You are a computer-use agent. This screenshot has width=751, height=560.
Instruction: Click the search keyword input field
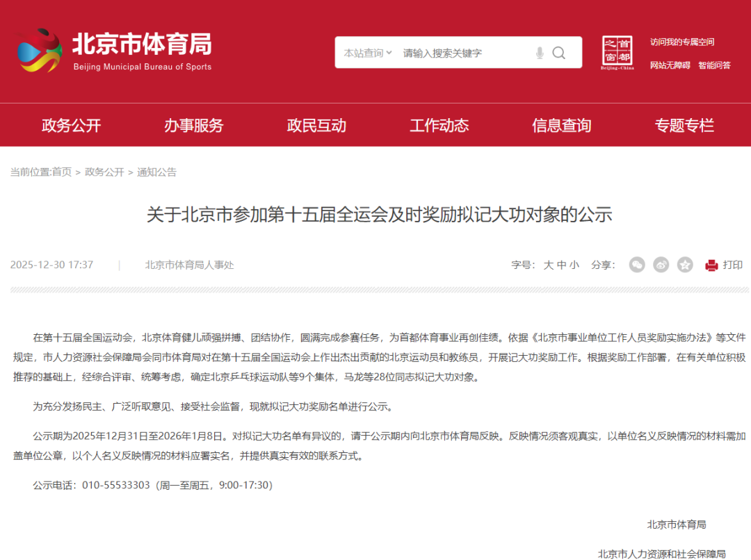465,53
